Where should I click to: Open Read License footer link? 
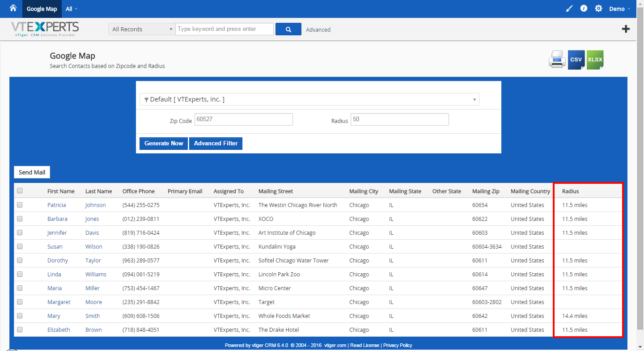point(364,345)
